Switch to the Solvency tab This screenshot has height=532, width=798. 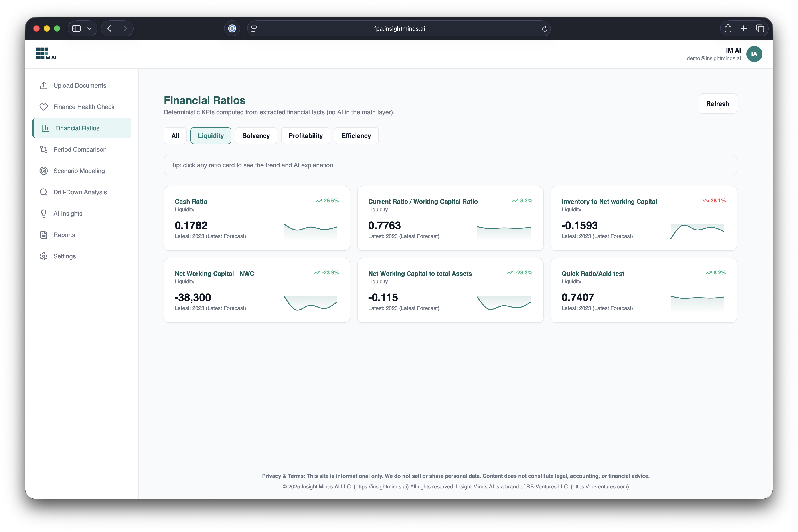click(256, 136)
